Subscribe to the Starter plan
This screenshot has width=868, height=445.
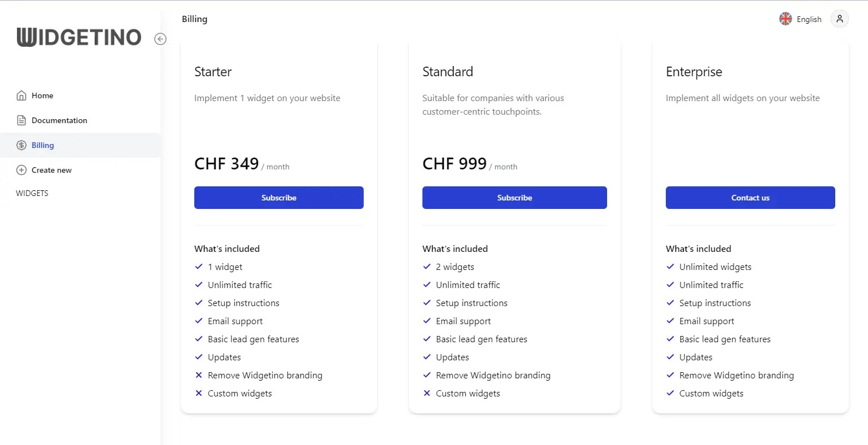279,198
